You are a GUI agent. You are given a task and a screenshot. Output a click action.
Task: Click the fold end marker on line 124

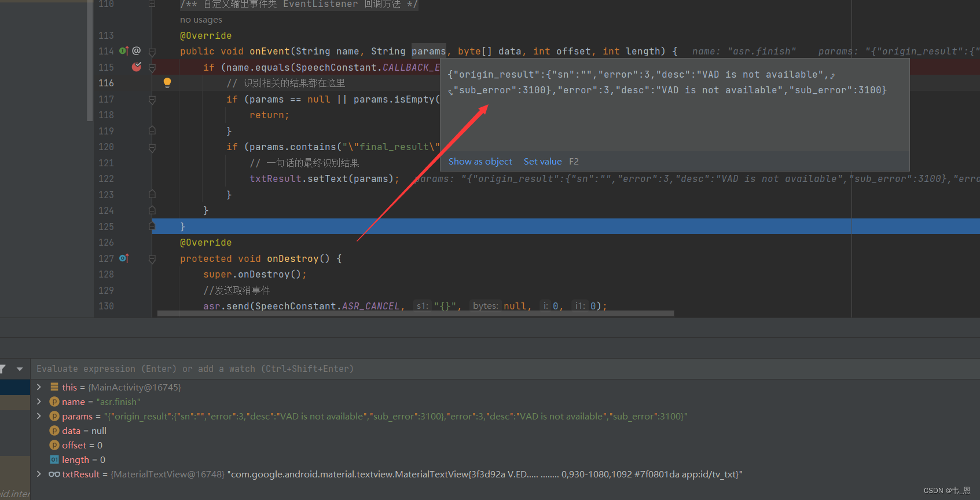coord(152,210)
